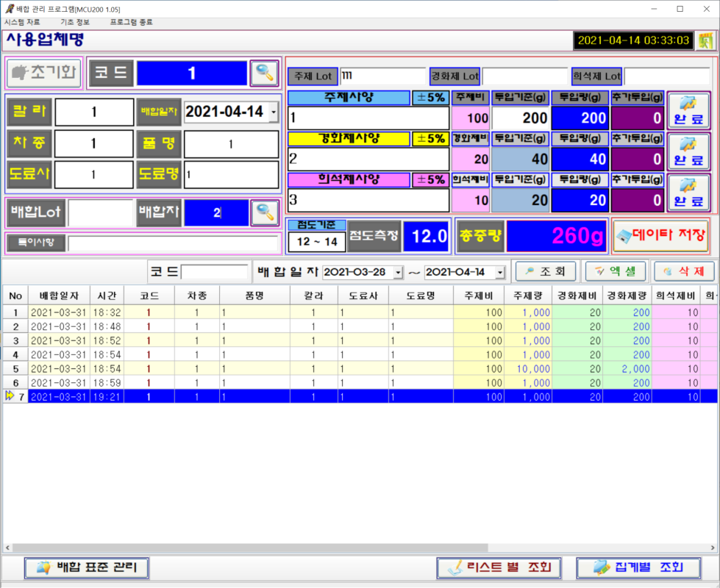Click the 주제 추가투입 purple field showing 0
Screen dimensions: 720x588
(638, 118)
